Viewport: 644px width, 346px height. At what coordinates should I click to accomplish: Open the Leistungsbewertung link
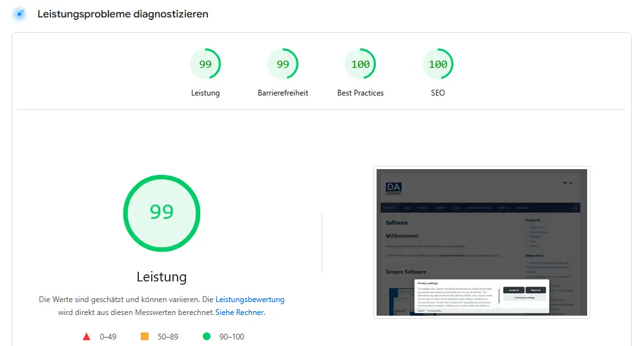coord(250,300)
